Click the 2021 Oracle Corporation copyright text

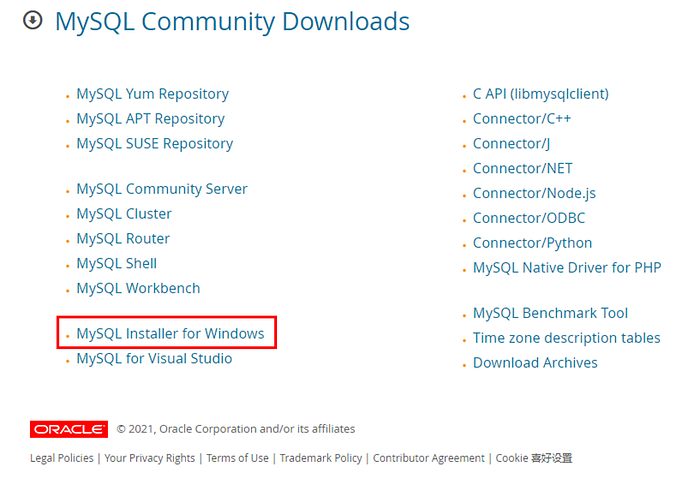click(x=236, y=429)
